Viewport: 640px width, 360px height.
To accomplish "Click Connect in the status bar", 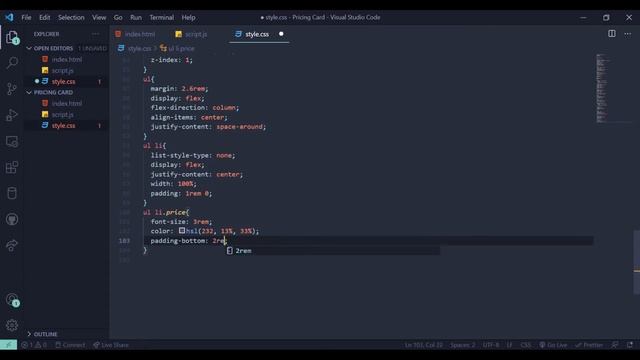I will (70, 345).
